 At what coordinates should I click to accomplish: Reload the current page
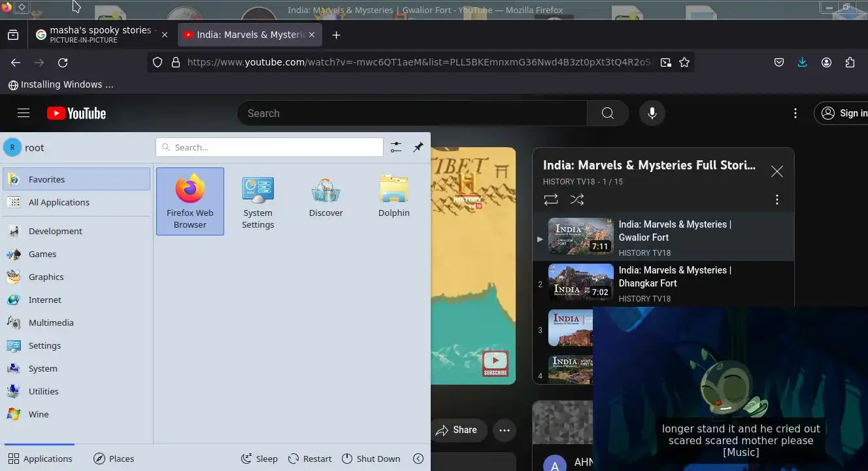(x=63, y=62)
